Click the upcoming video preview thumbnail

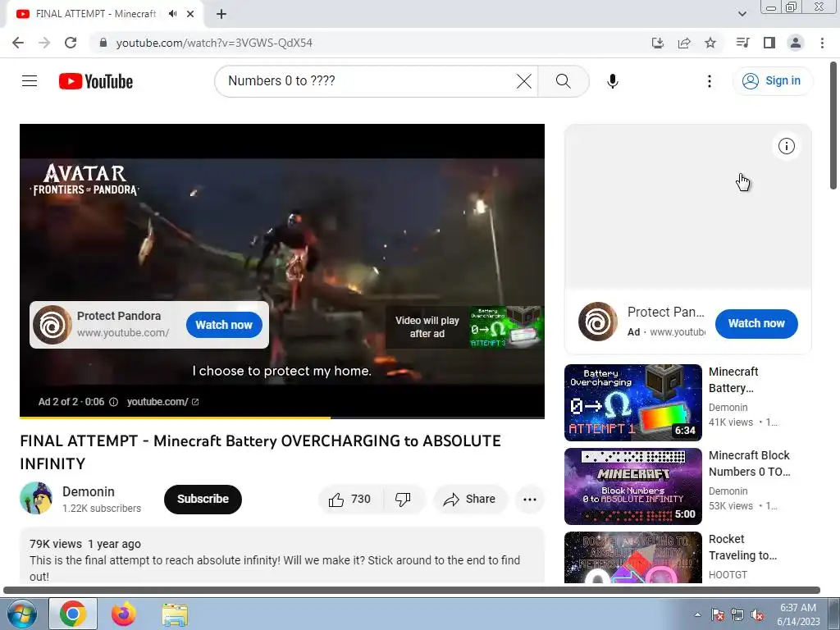505,326
